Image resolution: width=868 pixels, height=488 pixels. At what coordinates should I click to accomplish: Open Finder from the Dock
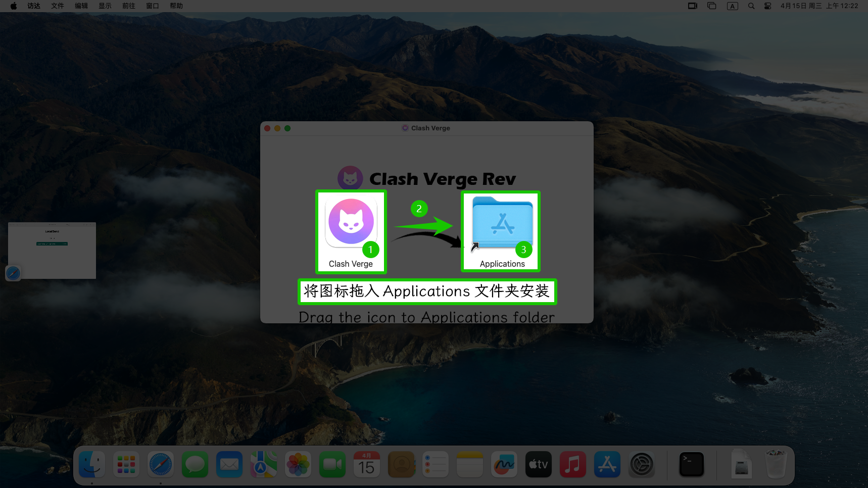tap(92, 464)
